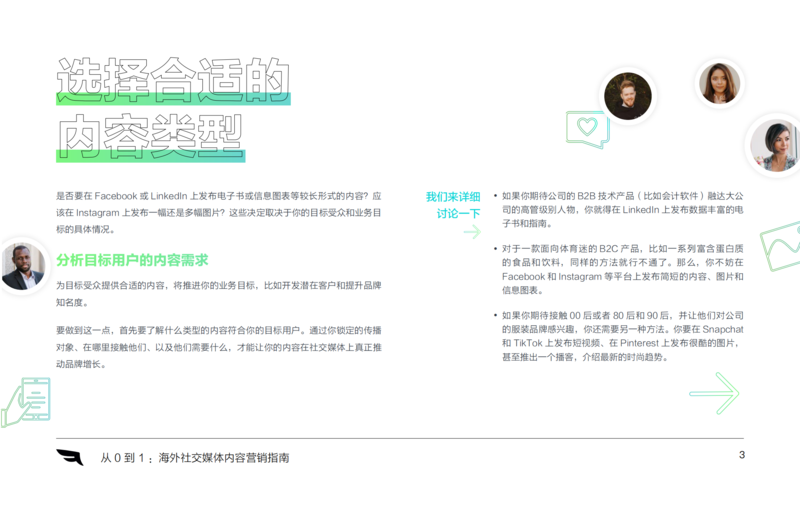Click the heart speech bubble icon
Image resolution: width=800 pixels, height=505 pixels.
[586, 129]
